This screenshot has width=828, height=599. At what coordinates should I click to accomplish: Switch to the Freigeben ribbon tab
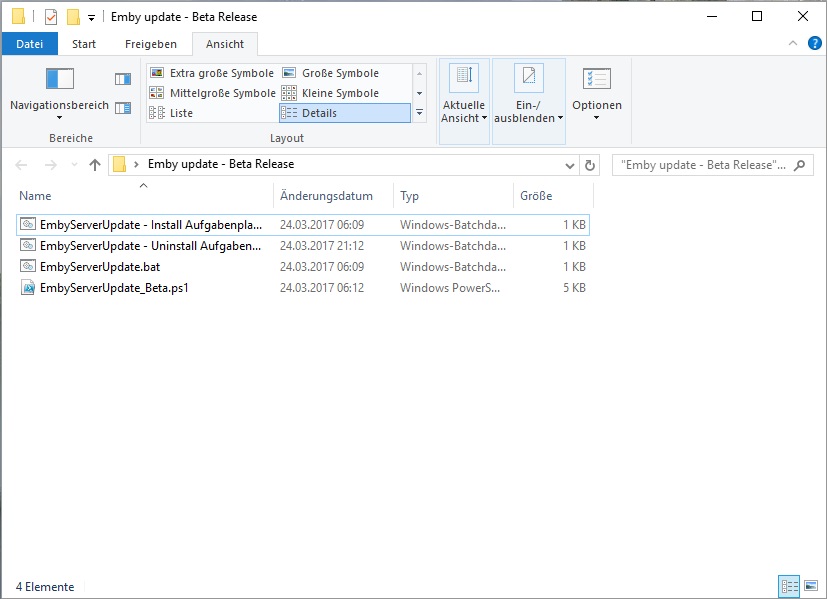150,44
